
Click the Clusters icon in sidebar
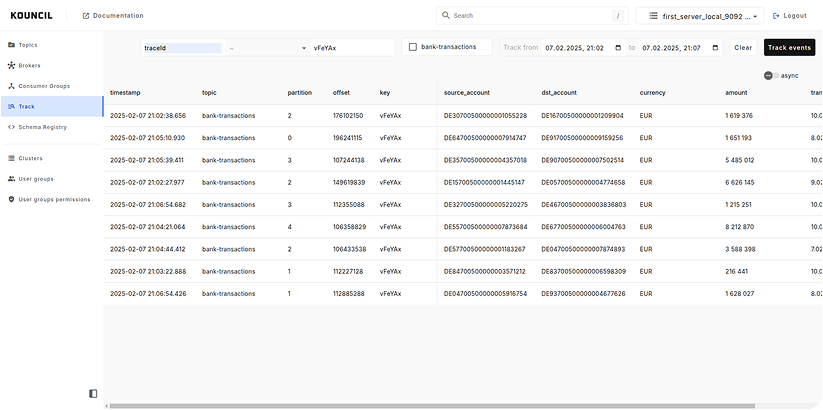click(x=12, y=158)
